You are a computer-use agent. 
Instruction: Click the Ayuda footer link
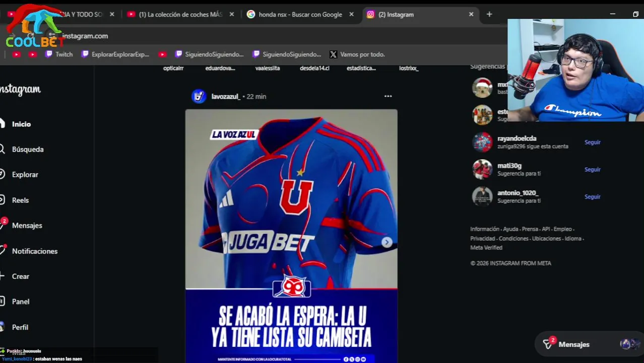510,229
